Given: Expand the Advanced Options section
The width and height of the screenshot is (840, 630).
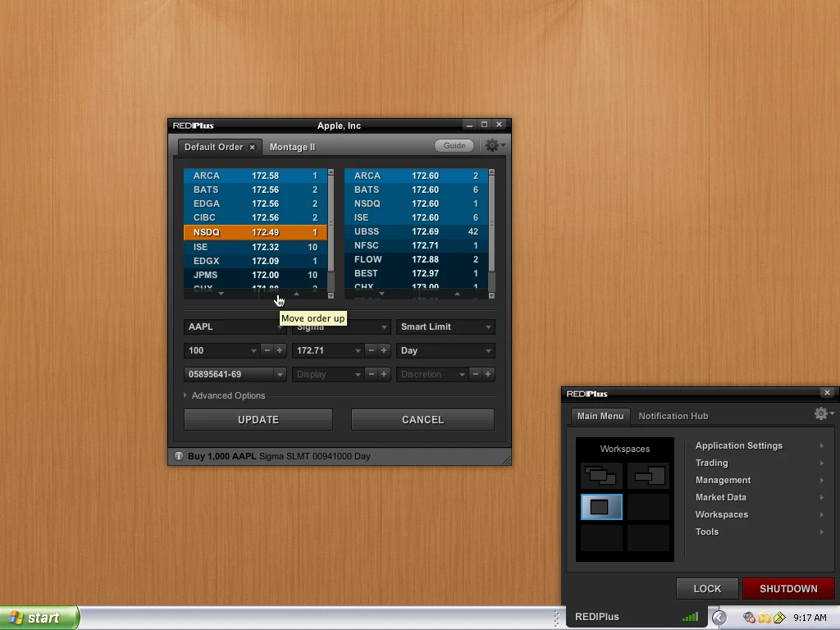Looking at the screenshot, I should [x=224, y=395].
